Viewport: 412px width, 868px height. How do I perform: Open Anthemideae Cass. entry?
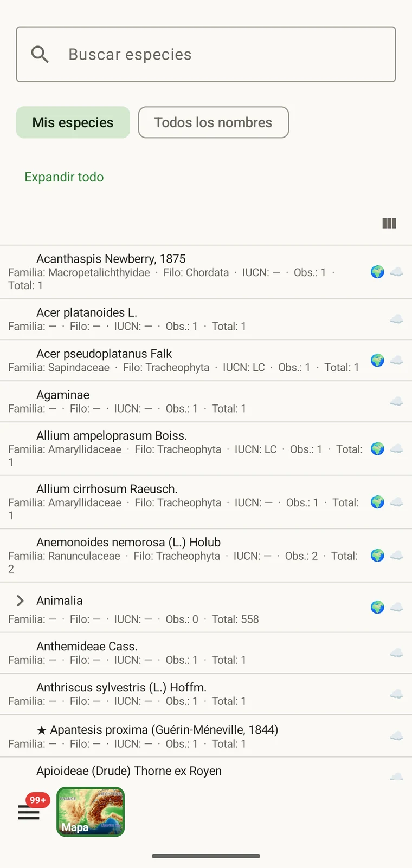[x=206, y=653]
